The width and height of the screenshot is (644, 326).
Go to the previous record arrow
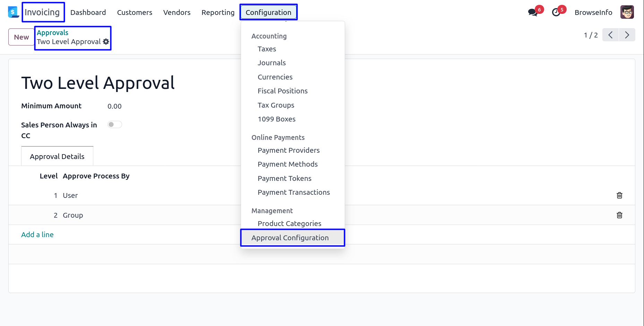[x=610, y=35]
